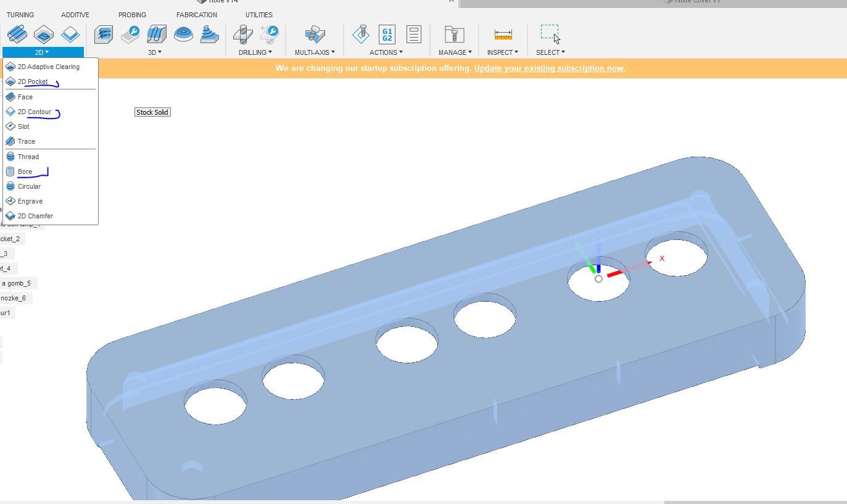Click the white origin point of the axis triad
847x504 pixels.
point(598,279)
